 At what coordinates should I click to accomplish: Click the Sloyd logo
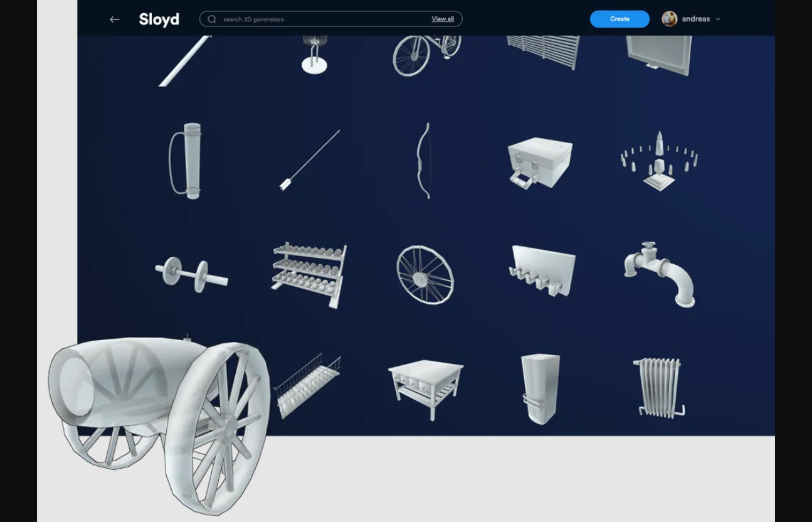coord(159,19)
